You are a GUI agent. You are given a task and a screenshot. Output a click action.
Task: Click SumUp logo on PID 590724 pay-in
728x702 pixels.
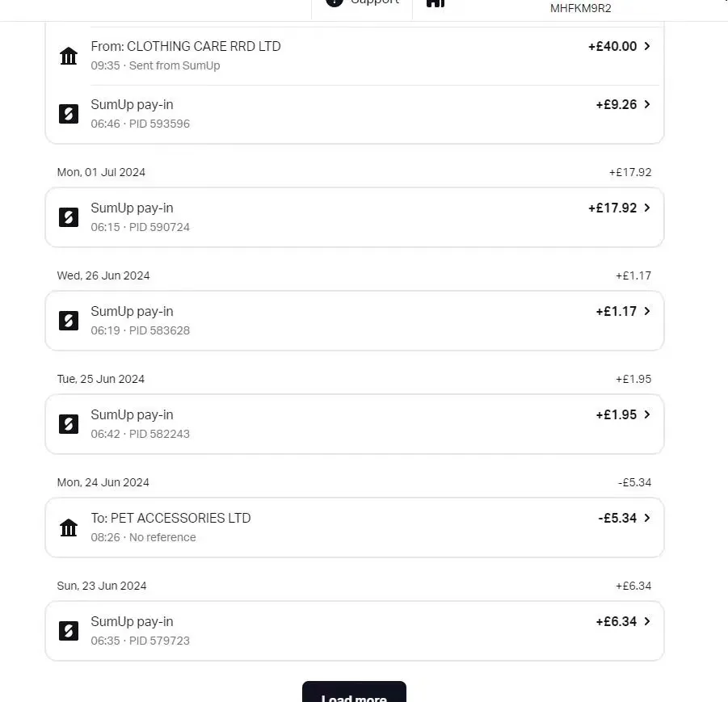(69, 217)
